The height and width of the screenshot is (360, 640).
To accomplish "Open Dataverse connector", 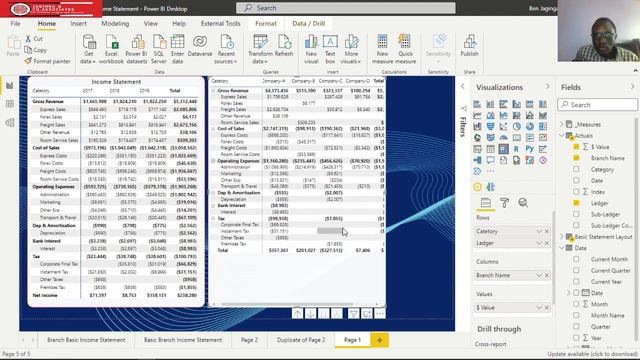I will tap(200, 46).
